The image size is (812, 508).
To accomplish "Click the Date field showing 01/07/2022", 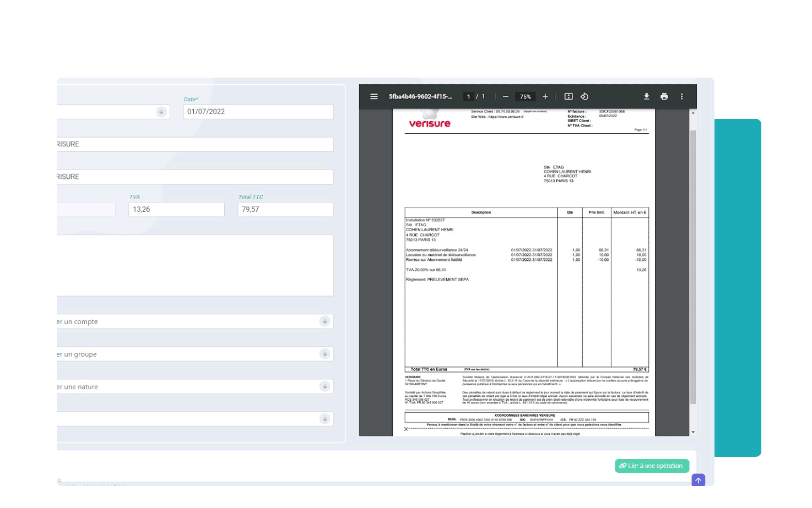I will 258,112.
